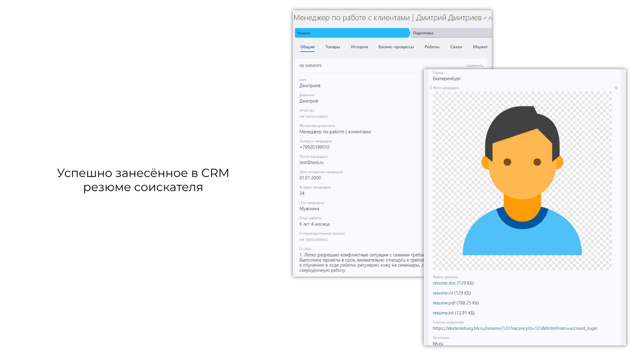Click the candidate photo avatar image
This screenshot has width=644, height=362.
coord(522,181)
